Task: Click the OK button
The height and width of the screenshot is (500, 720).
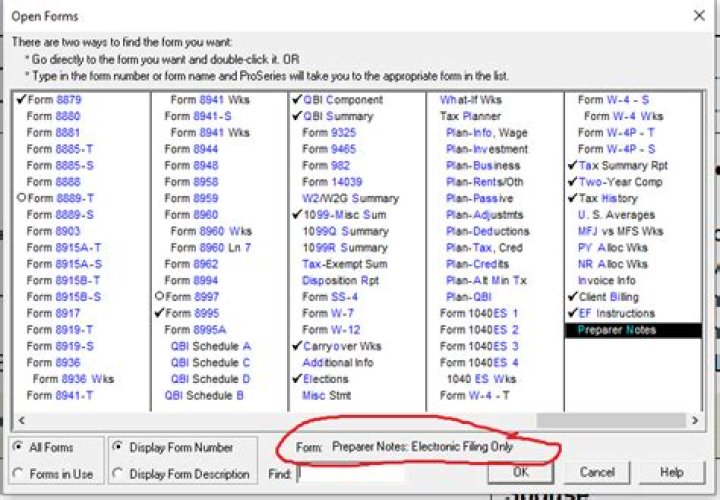Action: click(520, 472)
